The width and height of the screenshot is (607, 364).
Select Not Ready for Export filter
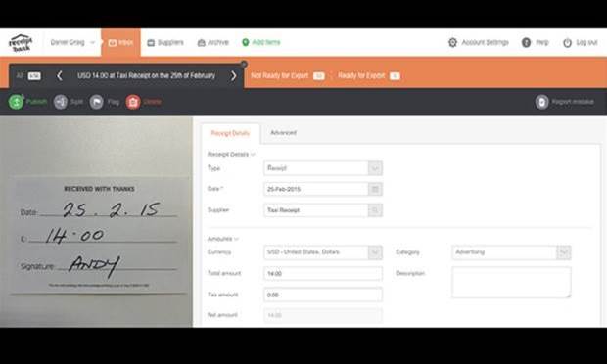pyautogui.click(x=287, y=75)
